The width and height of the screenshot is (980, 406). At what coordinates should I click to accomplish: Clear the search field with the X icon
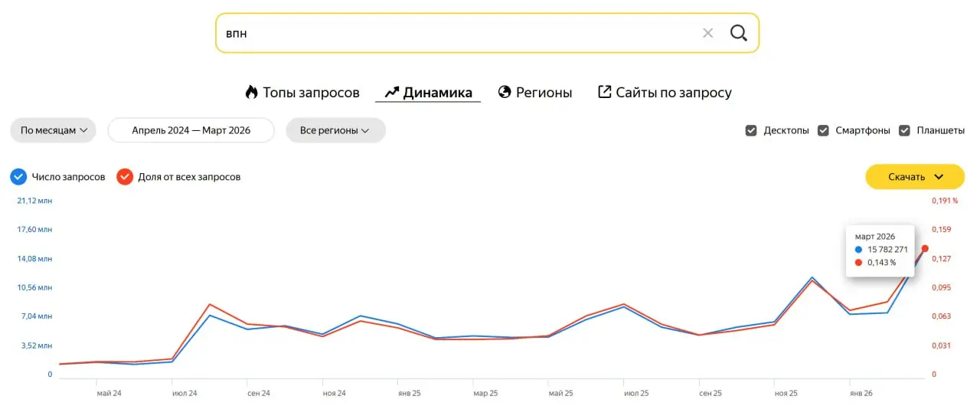click(x=707, y=33)
